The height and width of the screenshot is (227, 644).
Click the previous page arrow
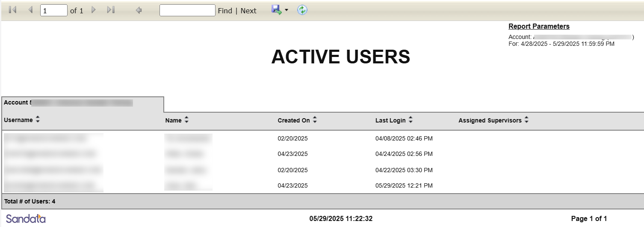tap(30, 10)
